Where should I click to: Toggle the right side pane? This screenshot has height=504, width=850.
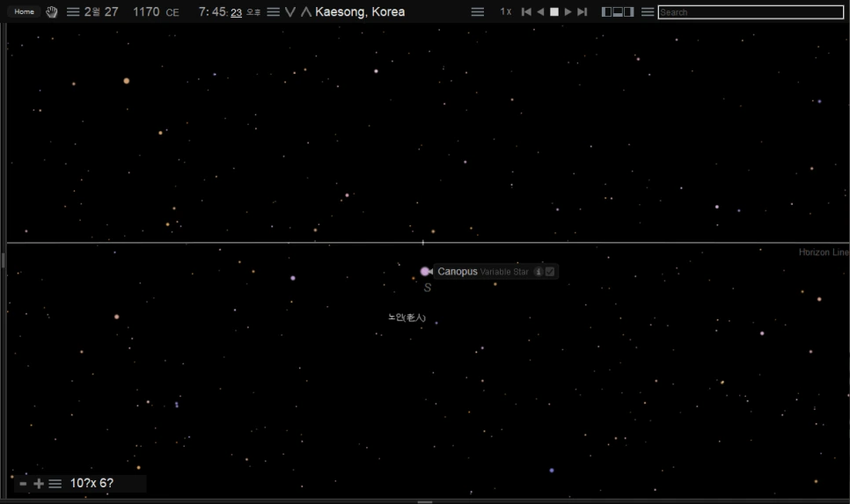click(x=629, y=12)
